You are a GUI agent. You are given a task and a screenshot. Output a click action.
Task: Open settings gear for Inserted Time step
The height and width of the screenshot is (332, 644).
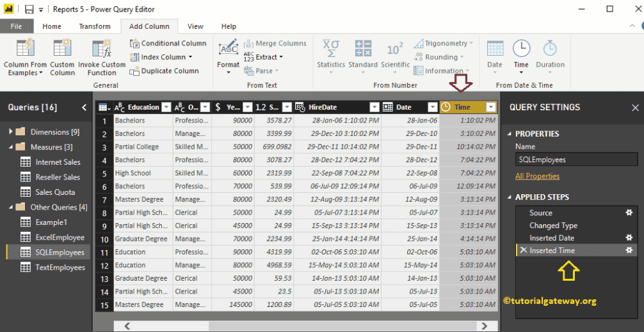point(629,250)
